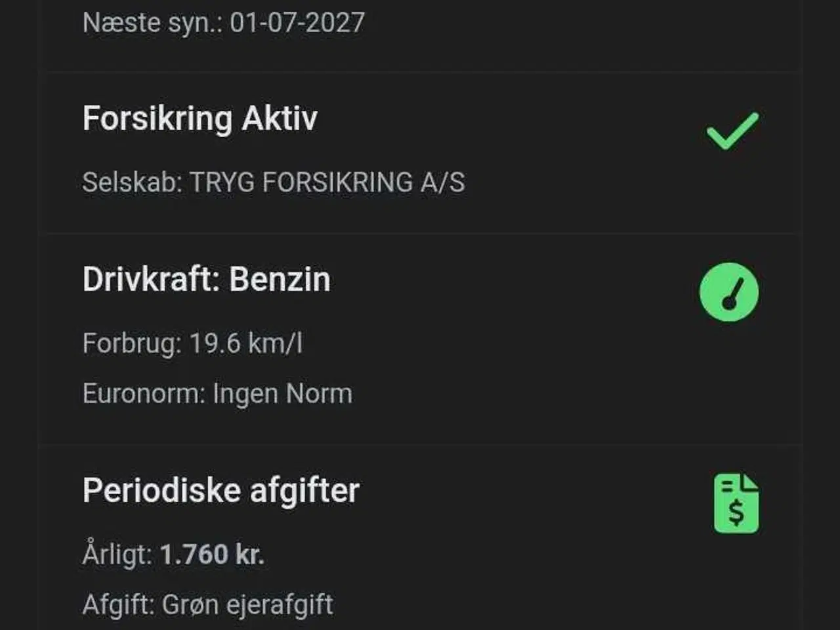The height and width of the screenshot is (630, 840).
Task: Click the word Benzin in the heading
Action: click(x=280, y=280)
